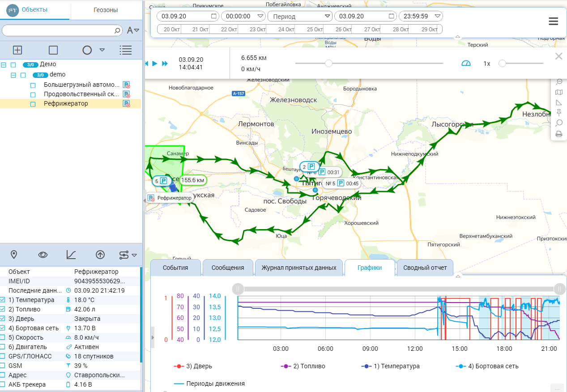Click the parking status icon beside Большегрузный автомобиль
The height and width of the screenshot is (392, 567).
[127, 85]
